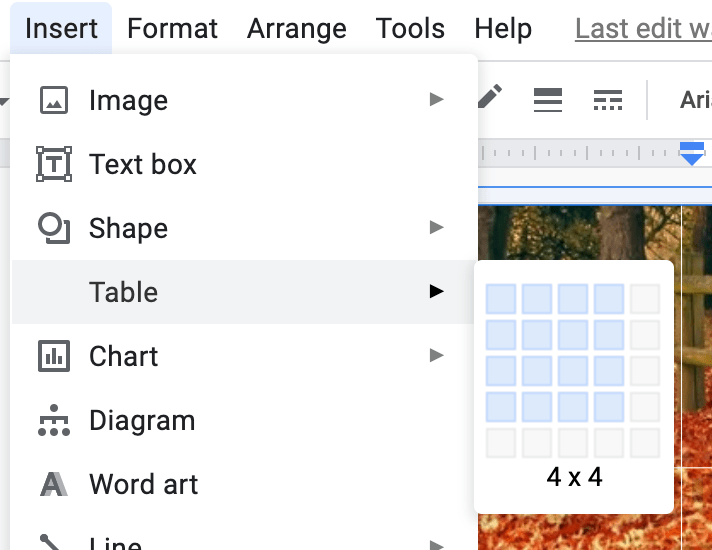Expand the Shape submenu arrow
The height and width of the screenshot is (550, 712).
tap(436, 228)
